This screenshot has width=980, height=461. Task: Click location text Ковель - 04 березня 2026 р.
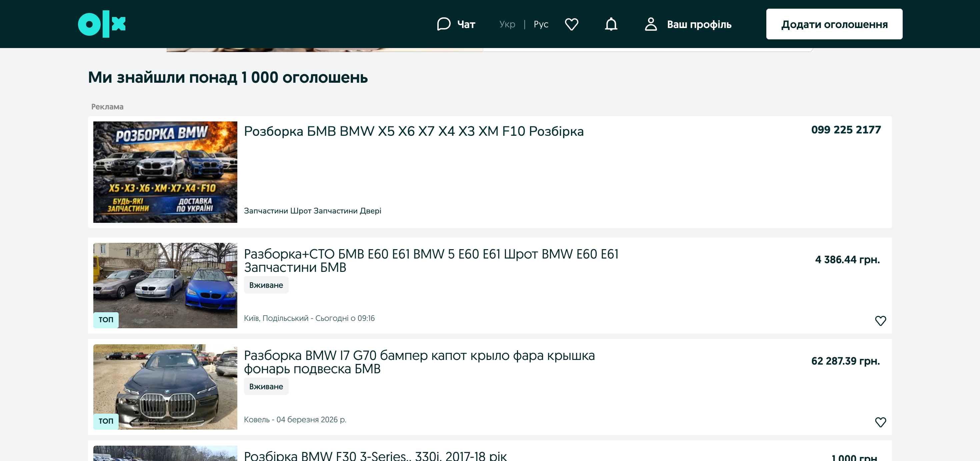tap(295, 420)
